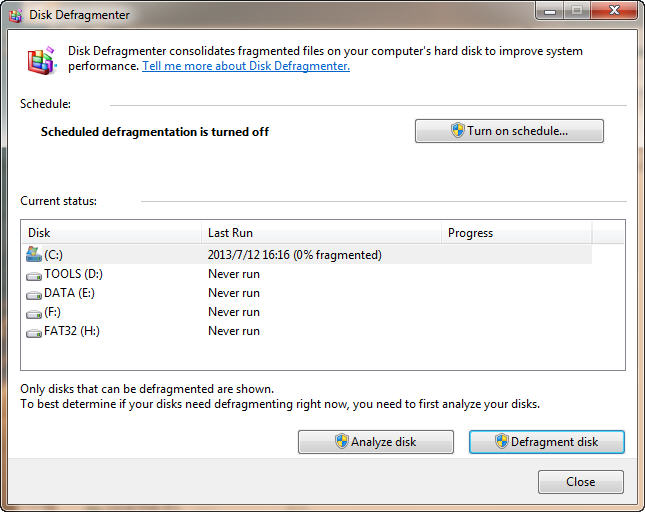Click the drive icon beside (F:)
The image size is (645, 512).
(x=34, y=314)
